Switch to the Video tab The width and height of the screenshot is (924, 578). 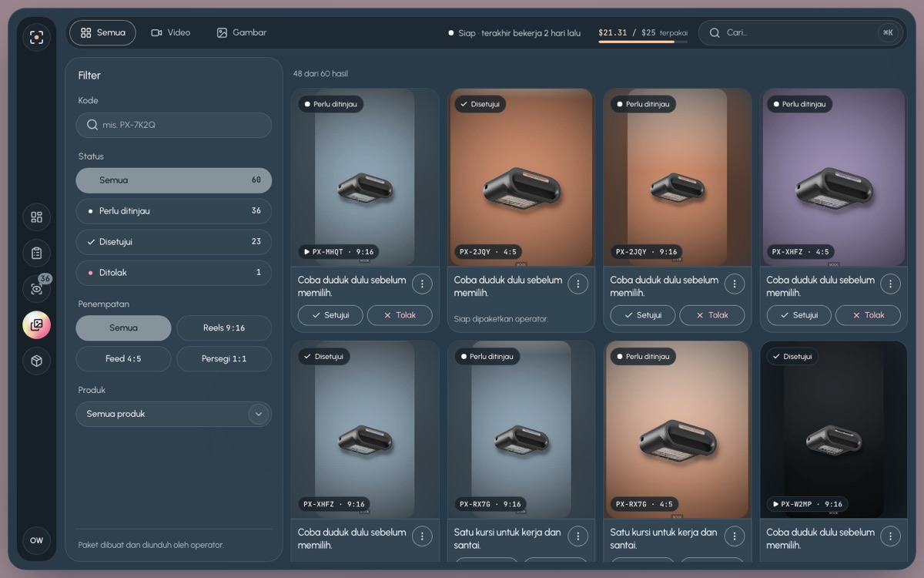[x=171, y=33]
